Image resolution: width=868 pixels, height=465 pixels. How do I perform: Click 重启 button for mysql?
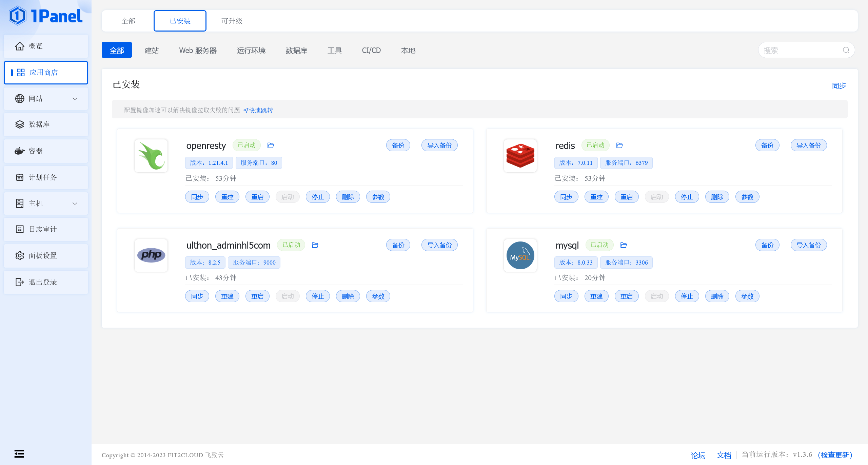[x=627, y=296]
